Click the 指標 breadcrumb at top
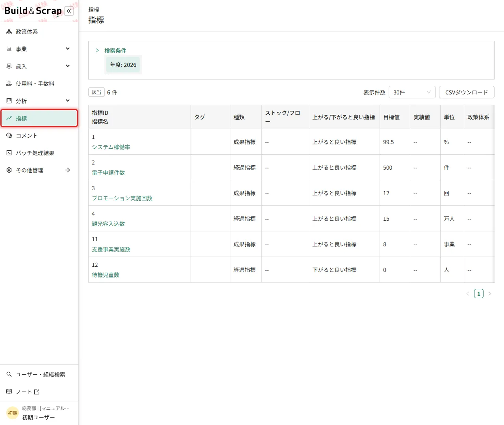The width and height of the screenshot is (504, 425). click(x=94, y=9)
